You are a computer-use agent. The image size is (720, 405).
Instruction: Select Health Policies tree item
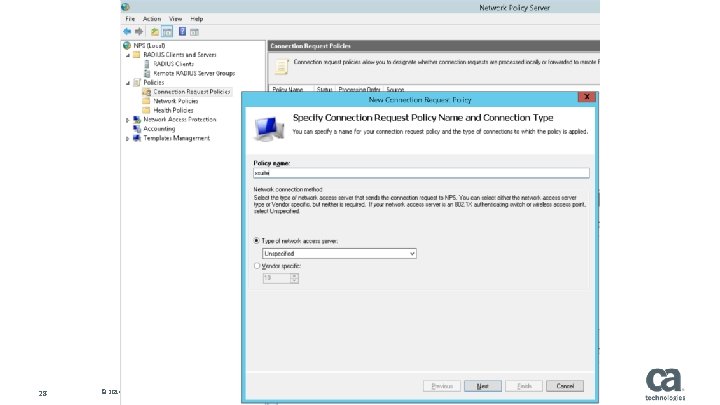pos(174,110)
